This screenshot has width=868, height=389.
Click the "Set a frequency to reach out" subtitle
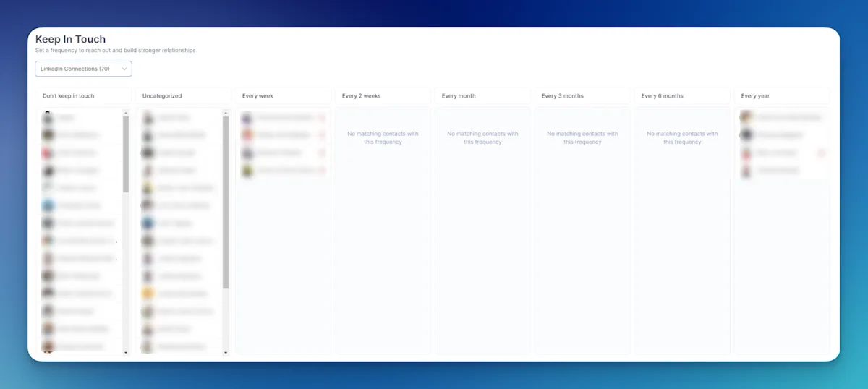point(116,51)
